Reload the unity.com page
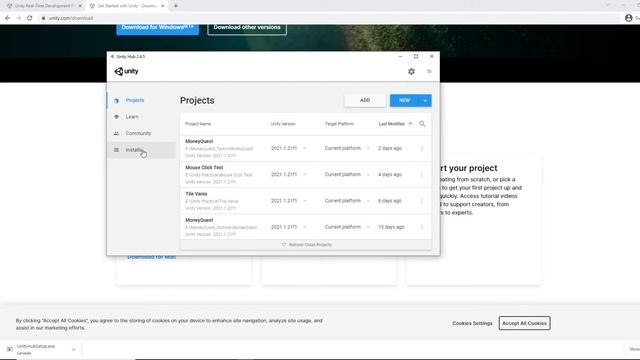640x360 pixels. (x=30, y=18)
